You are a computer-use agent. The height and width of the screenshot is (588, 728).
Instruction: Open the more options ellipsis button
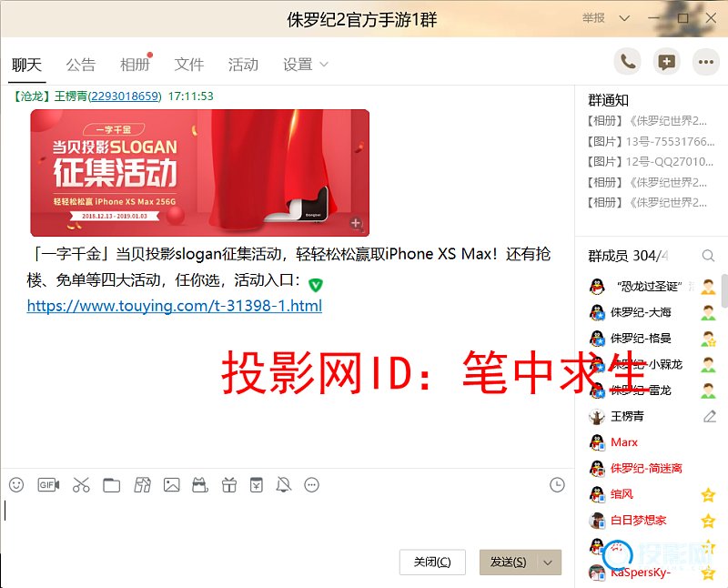pyautogui.click(x=706, y=62)
